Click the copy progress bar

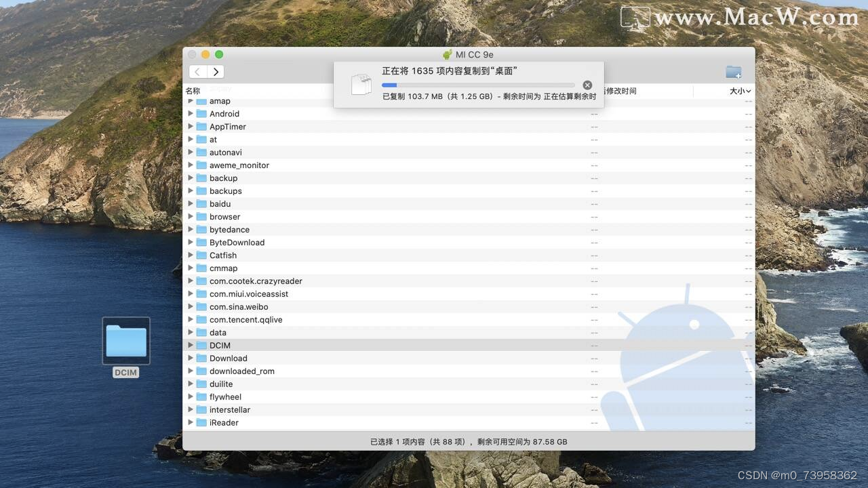tap(478, 85)
